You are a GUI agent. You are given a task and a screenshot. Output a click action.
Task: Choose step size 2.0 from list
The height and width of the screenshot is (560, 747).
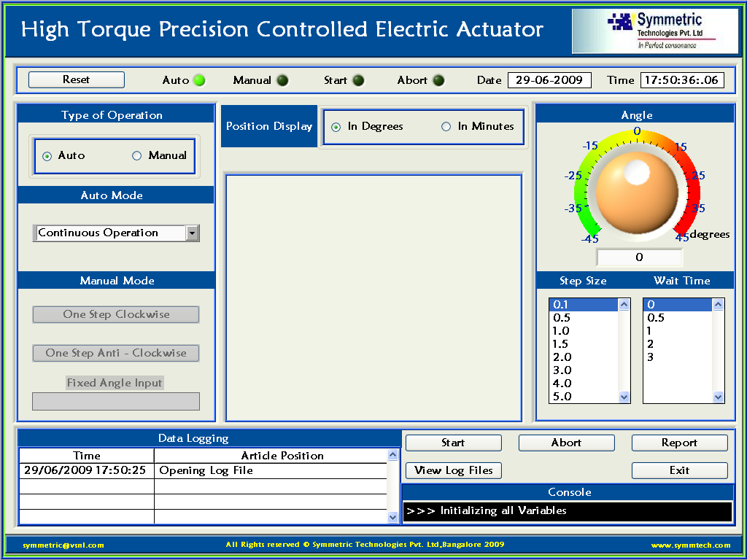pos(562,357)
